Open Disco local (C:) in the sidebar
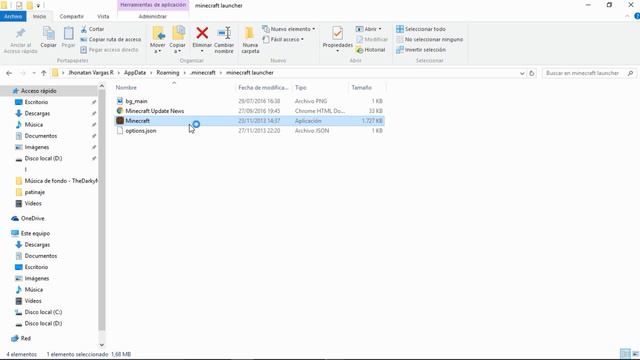The height and width of the screenshot is (360, 640). point(43,312)
